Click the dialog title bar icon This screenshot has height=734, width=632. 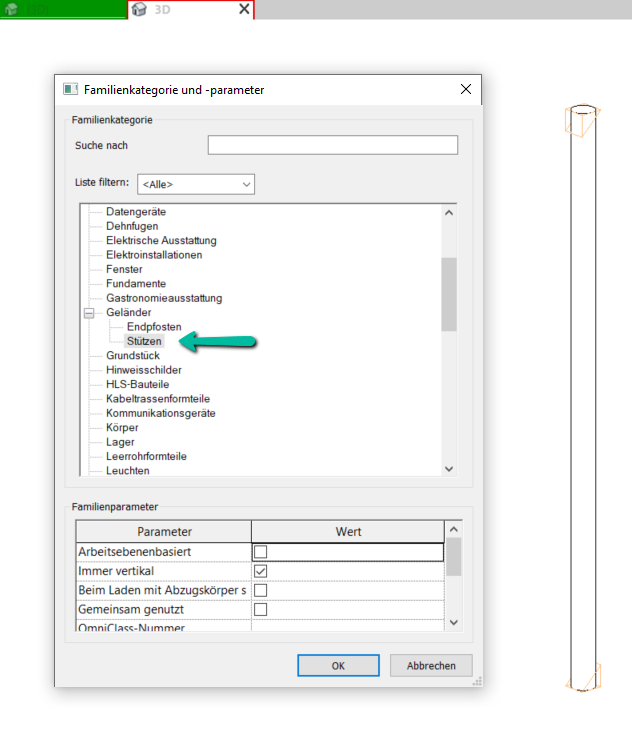70,89
